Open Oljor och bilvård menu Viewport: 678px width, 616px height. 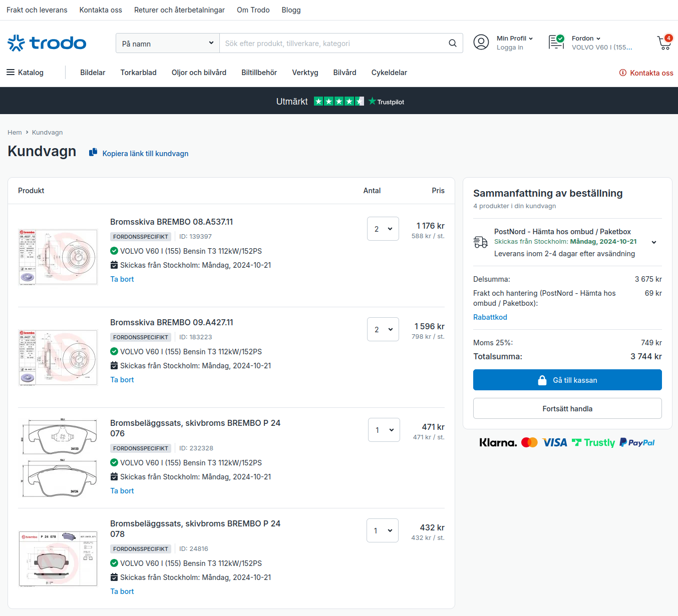click(199, 73)
